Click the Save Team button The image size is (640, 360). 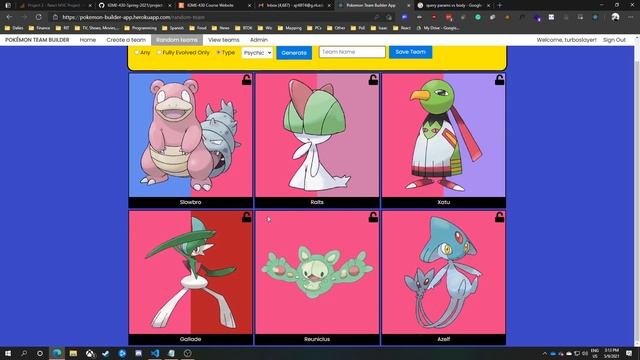tap(410, 52)
